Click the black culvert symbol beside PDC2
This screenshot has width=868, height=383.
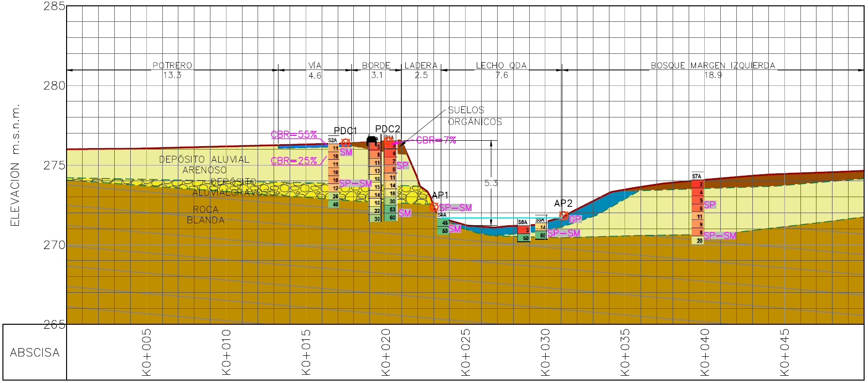[x=371, y=140]
